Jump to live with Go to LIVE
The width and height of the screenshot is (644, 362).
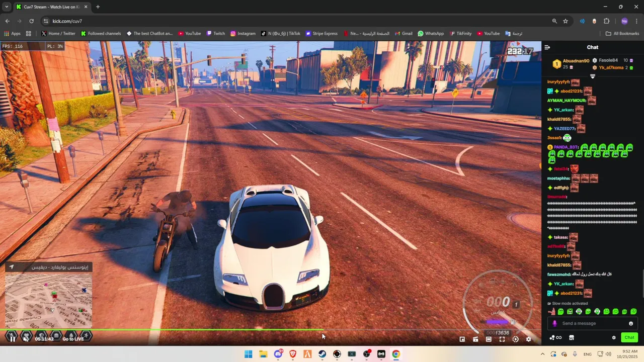tap(73, 339)
